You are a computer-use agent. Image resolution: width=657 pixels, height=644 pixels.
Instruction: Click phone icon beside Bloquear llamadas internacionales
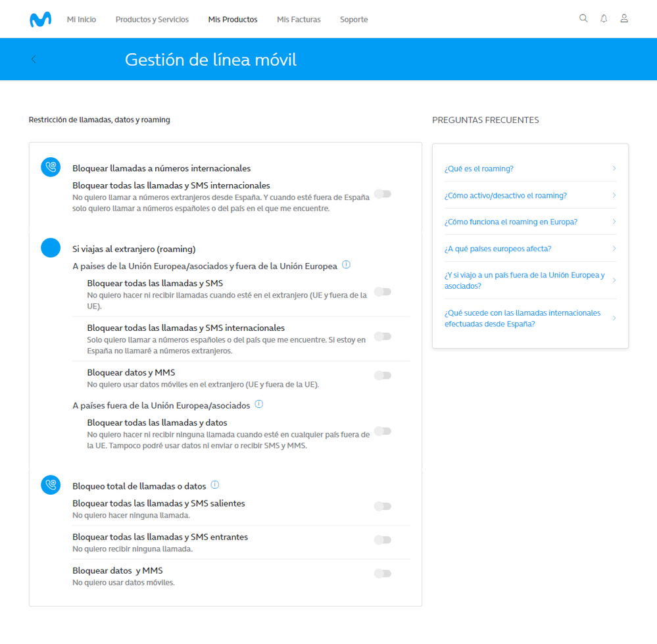51,167
